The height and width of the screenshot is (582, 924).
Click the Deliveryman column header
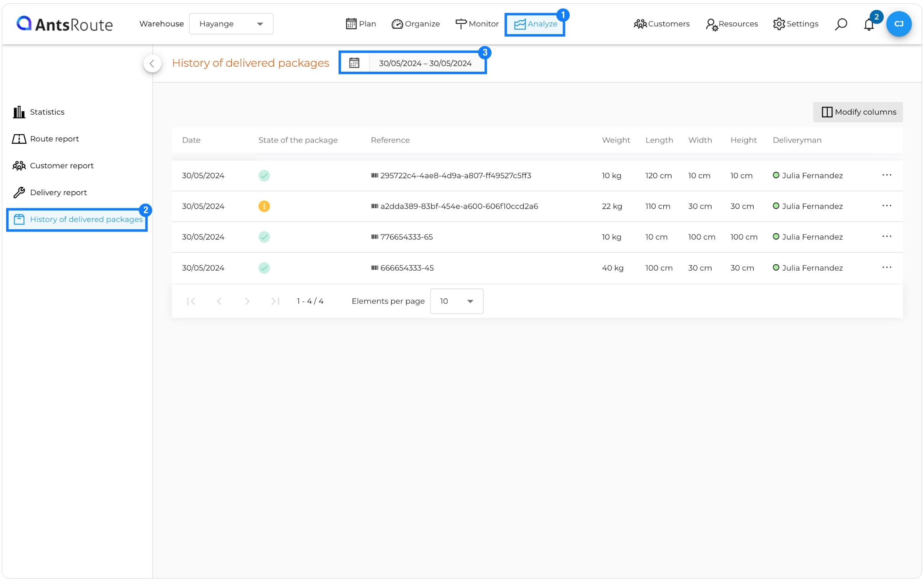coord(797,140)
